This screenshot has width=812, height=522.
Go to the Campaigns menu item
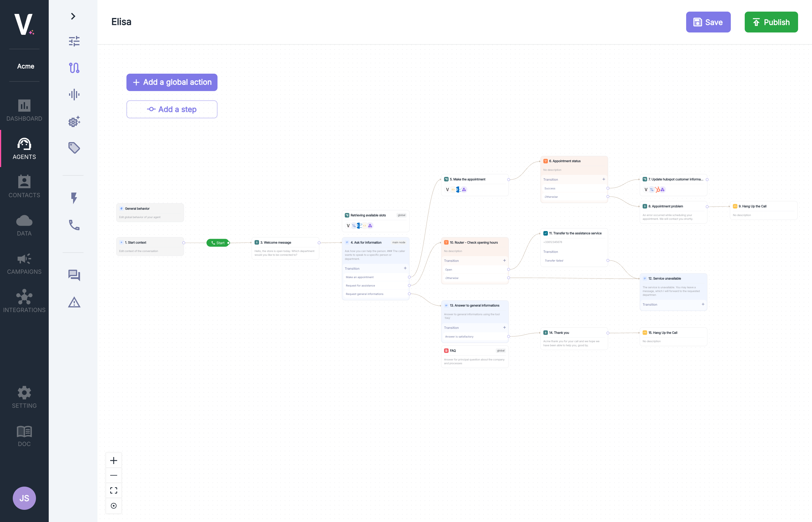click(x=24, y=264)
